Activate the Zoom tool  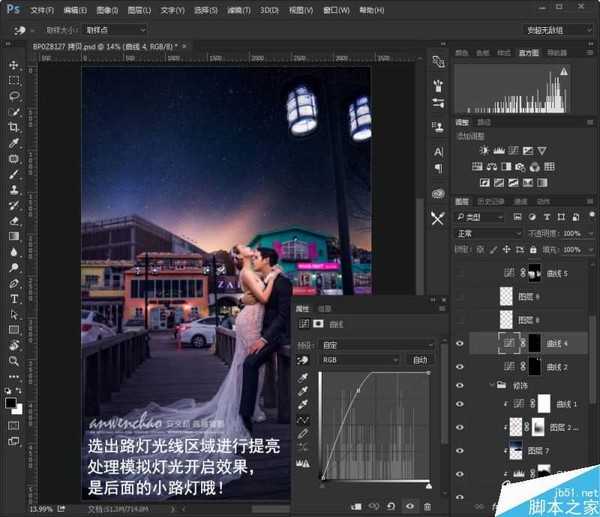[x=14, y=361]
